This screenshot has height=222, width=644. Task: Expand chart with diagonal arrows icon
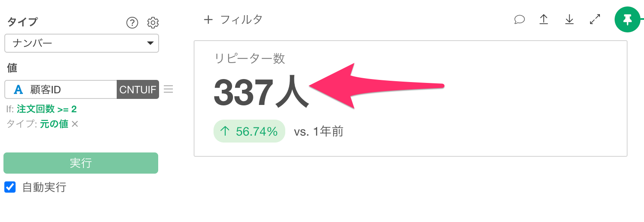point(595,19)
